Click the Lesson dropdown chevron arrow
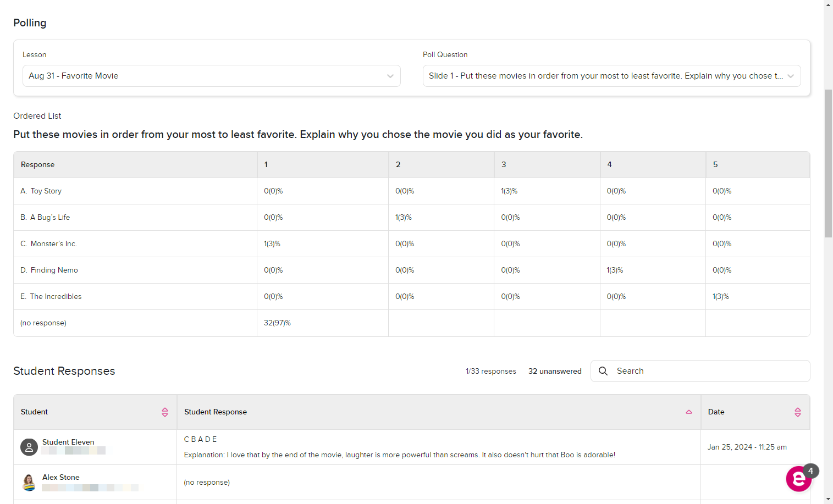The image size is (833, 504). point(390,76)
